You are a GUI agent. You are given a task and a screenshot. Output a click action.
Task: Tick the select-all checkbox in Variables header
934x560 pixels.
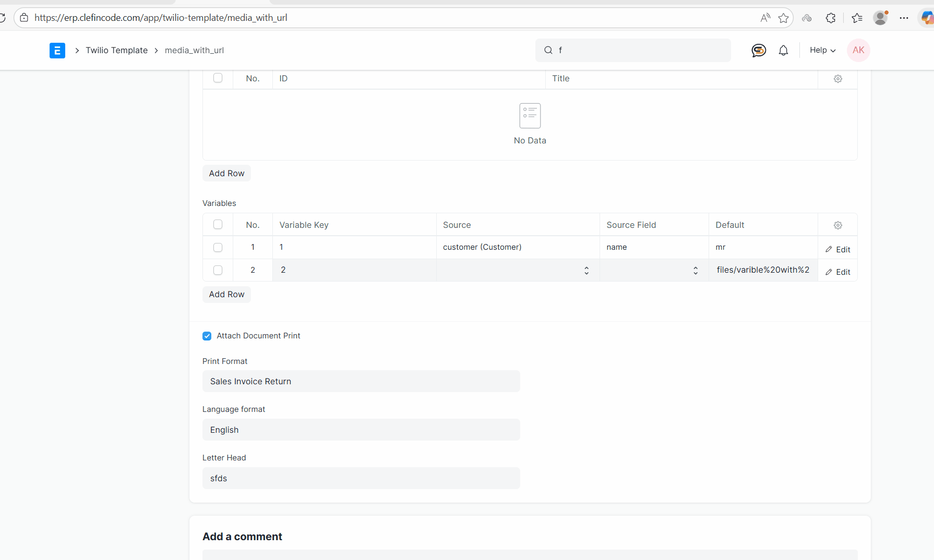coord(218,225)
